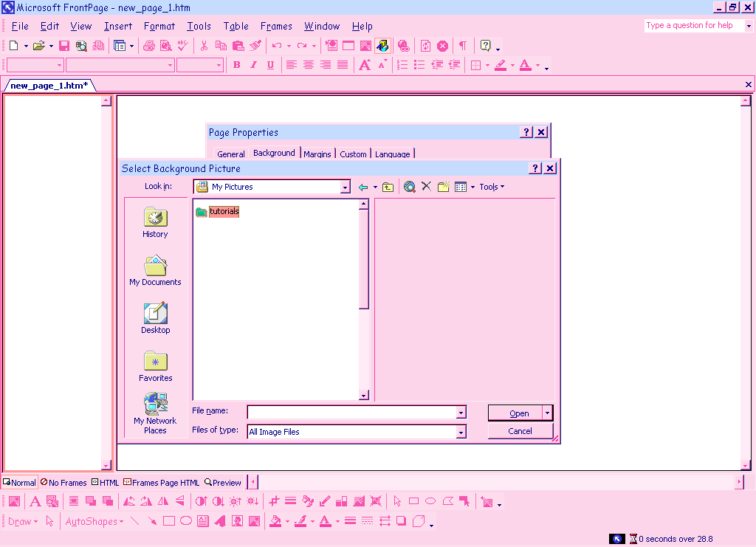The height and width of the screenshot is (547, 756).
Task: Open the Open button split arrow
Action: pyautogui.click(x=547, y=413)
